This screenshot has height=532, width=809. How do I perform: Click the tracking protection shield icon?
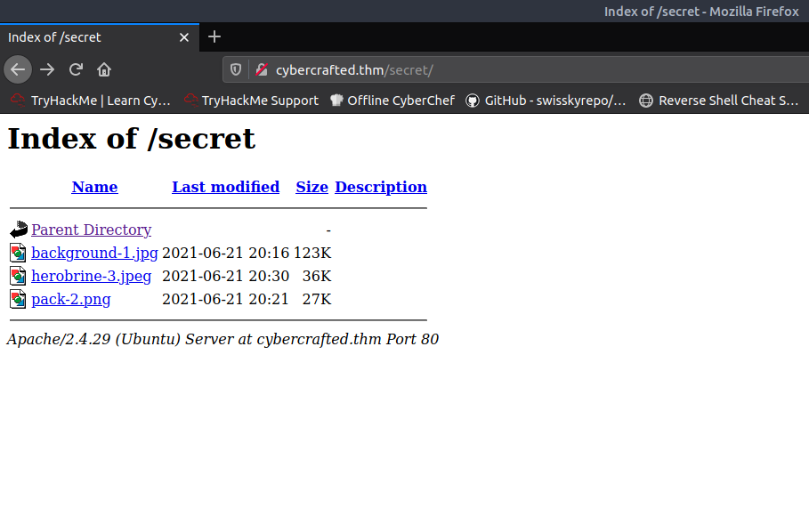[236, 69]
